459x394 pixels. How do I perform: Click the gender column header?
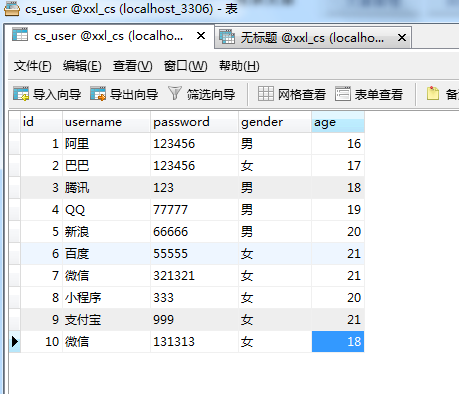(x=275, y=122)
